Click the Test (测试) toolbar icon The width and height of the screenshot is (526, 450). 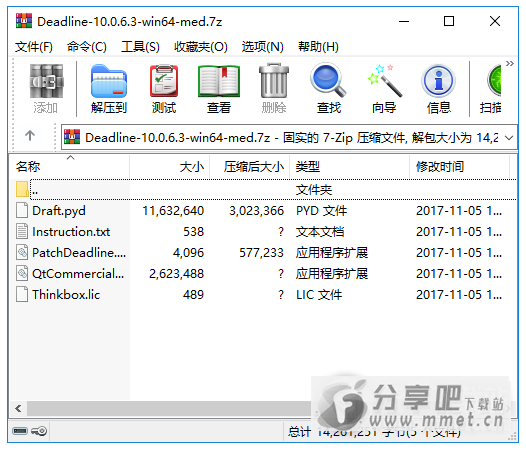164,82
